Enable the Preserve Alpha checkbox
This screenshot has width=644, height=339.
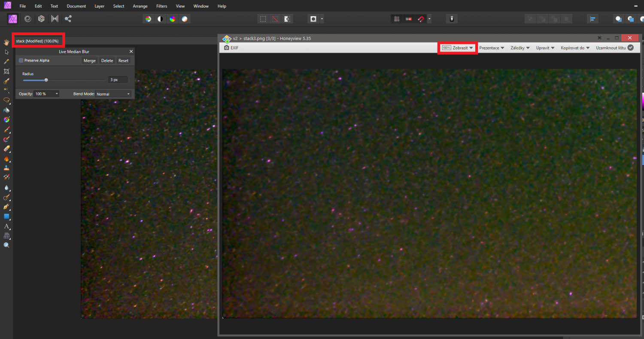[21, 60]
